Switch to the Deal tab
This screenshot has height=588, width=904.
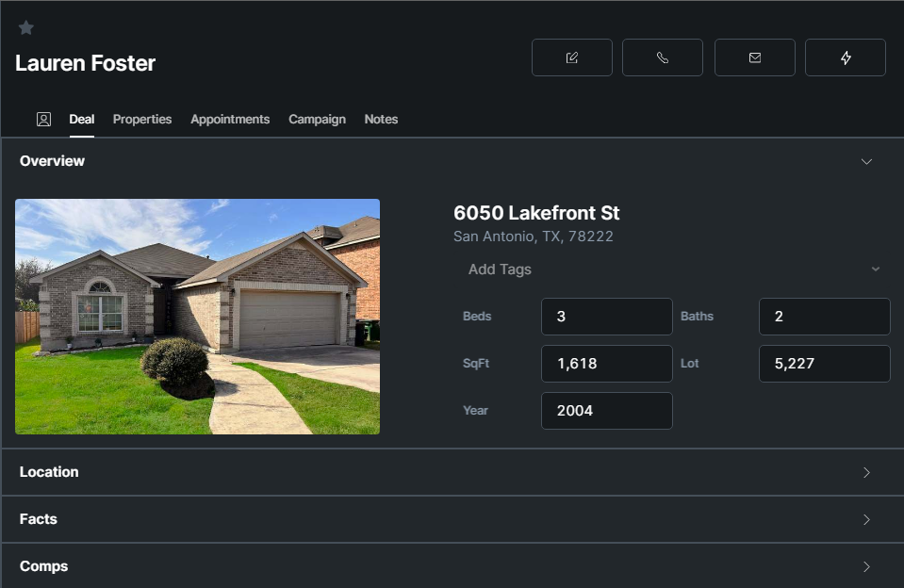tap(82, 120)
